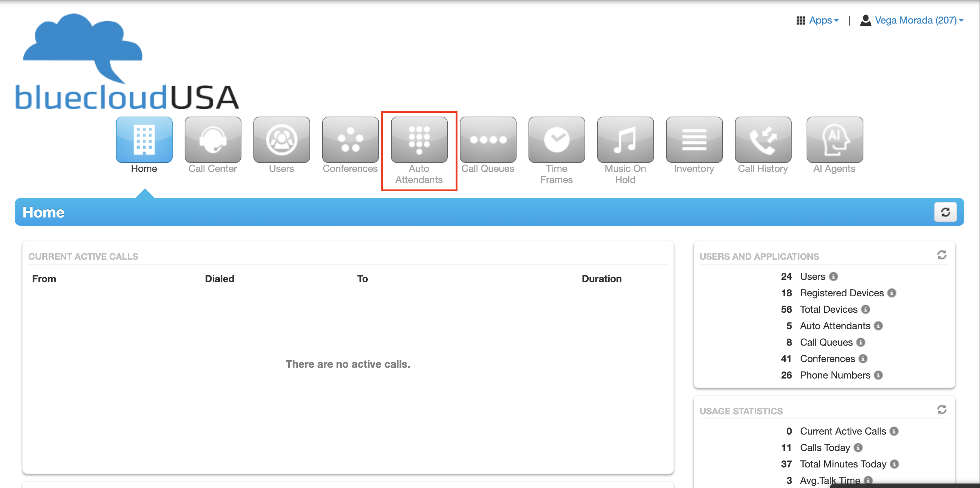Viewport: 980px width, 488px height.
Task: Open the Call Queues icon
Action: 488,140
